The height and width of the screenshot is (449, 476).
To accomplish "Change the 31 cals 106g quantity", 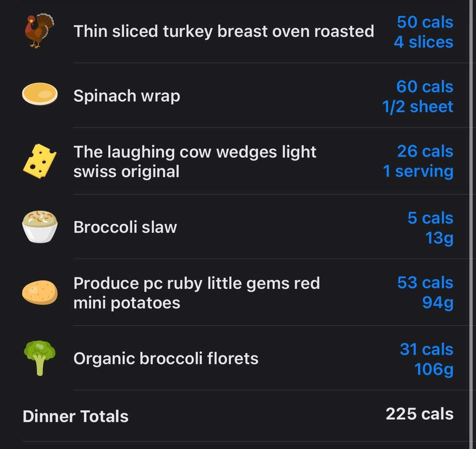I will tap(427, 359).
